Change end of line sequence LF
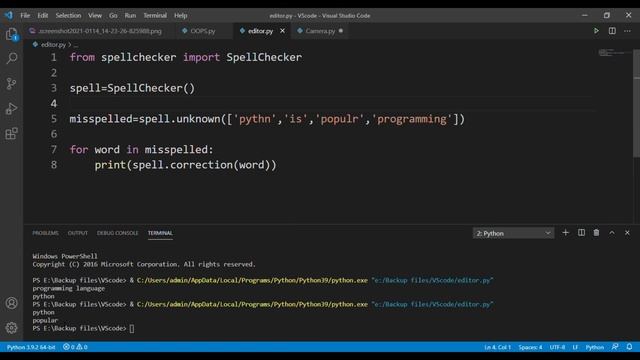 [x=575, y=347]
